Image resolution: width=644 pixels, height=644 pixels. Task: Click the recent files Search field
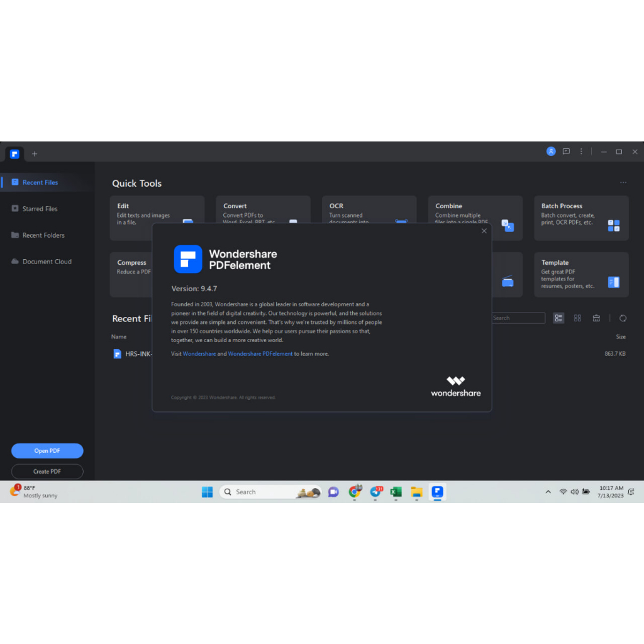pos(519,318)
